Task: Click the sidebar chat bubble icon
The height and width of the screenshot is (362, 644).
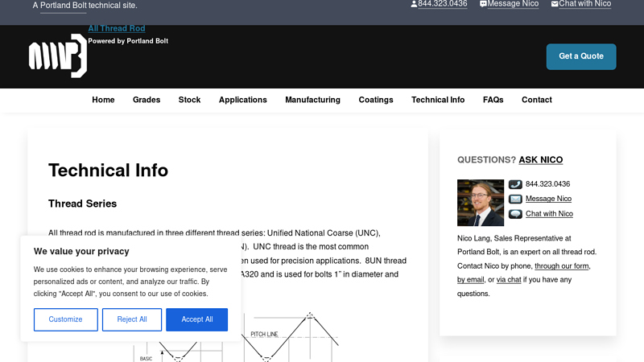Action: pos(515,214)
